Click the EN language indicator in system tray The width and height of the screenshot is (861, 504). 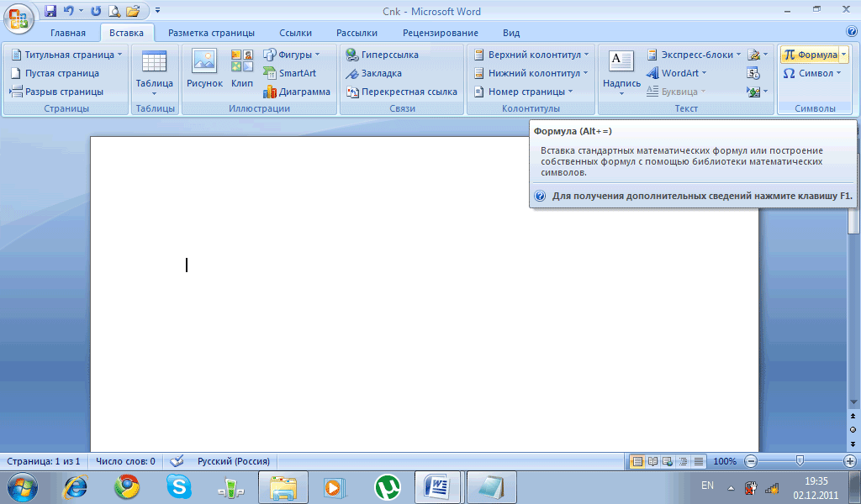pos(707,486)
